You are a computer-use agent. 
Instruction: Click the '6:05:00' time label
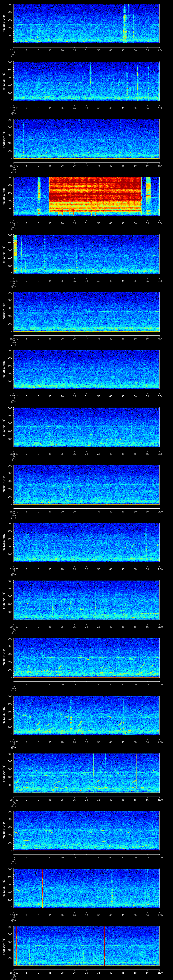click(14, 280)
